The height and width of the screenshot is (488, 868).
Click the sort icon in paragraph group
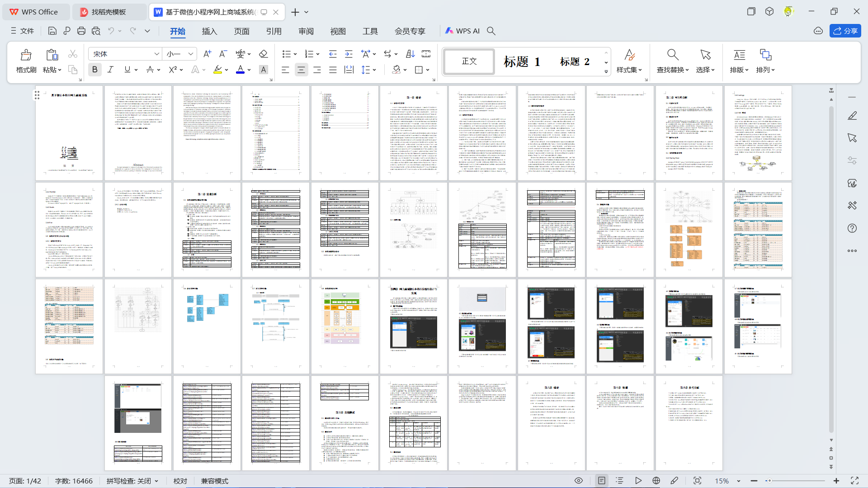pyautogui.click(x=410, y=54)
